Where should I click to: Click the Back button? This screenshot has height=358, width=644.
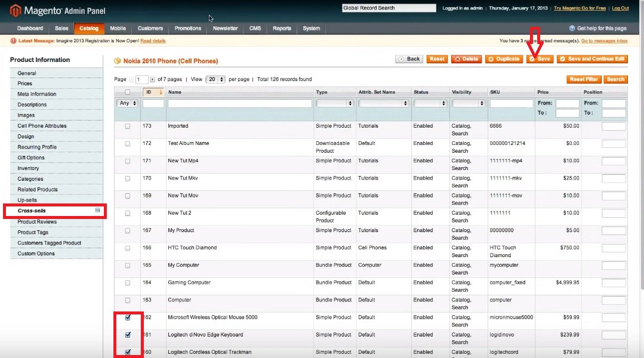pyautogui.click(x=409, y=59)
